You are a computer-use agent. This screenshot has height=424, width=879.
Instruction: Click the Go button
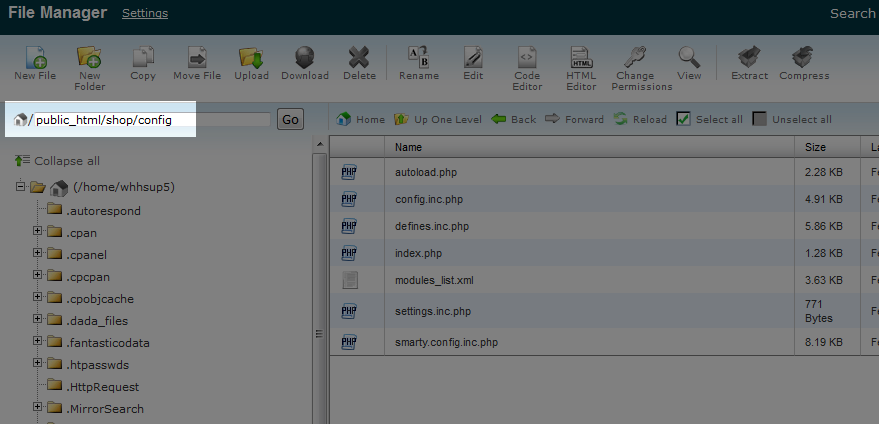[290, 120]
